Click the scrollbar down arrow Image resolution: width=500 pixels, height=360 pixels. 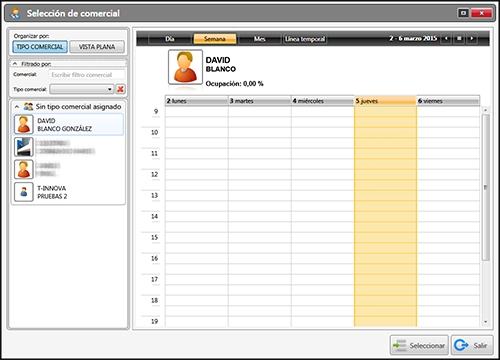click(x=486, y=322)
